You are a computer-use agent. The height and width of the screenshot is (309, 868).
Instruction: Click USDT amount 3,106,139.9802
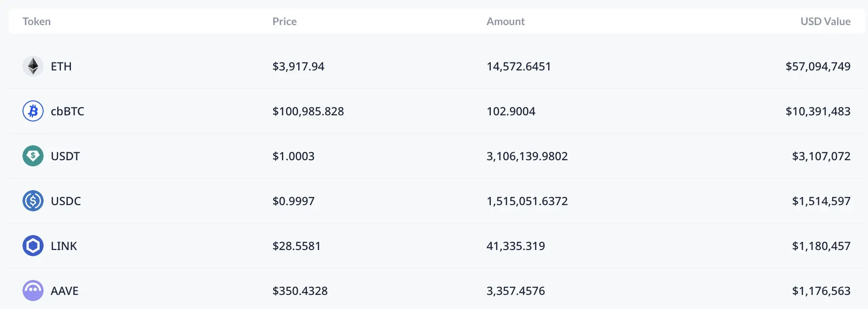pos(527,156)
